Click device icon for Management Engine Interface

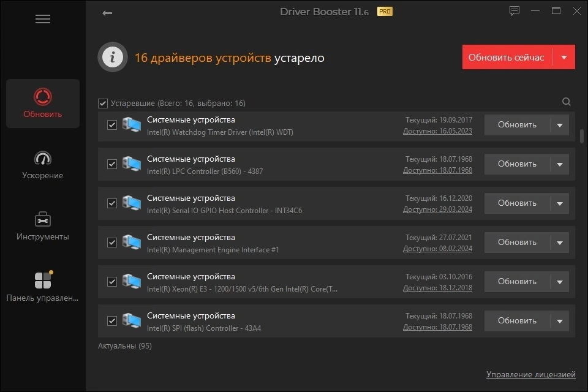pos(132,243)
